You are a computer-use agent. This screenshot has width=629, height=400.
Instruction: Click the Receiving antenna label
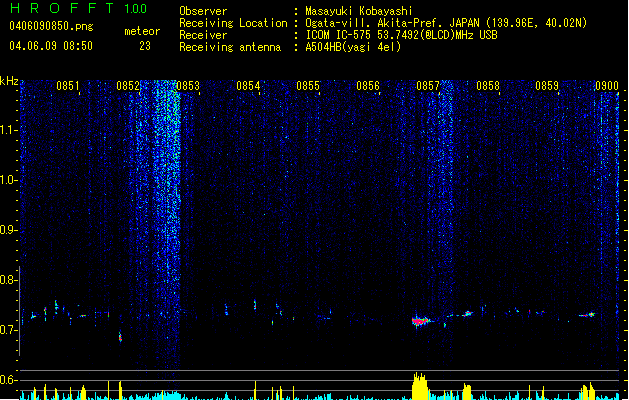point(230,47)
